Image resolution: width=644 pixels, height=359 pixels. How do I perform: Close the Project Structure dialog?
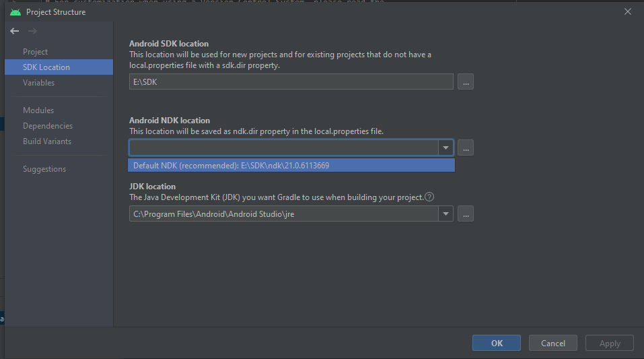point(628,11)
